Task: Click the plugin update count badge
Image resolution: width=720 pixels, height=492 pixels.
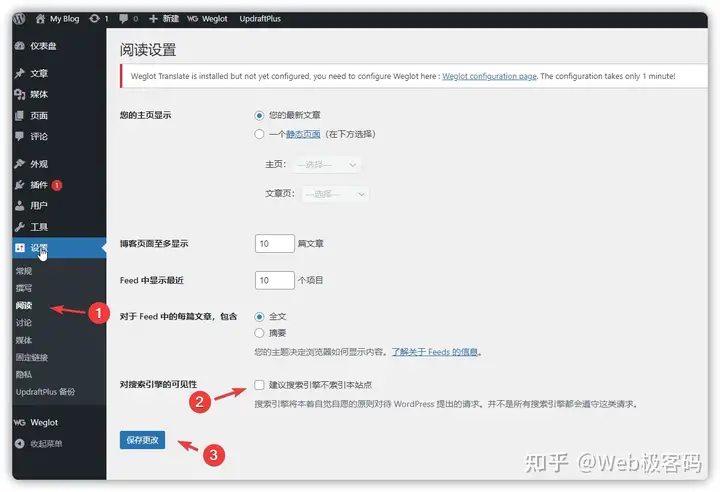Action: 57,185
